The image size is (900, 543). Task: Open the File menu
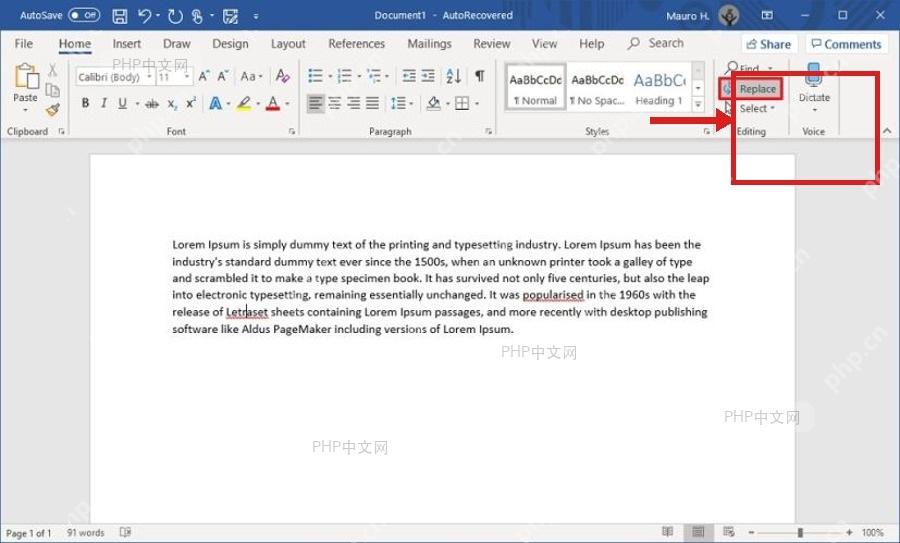[x=24, y=44]
